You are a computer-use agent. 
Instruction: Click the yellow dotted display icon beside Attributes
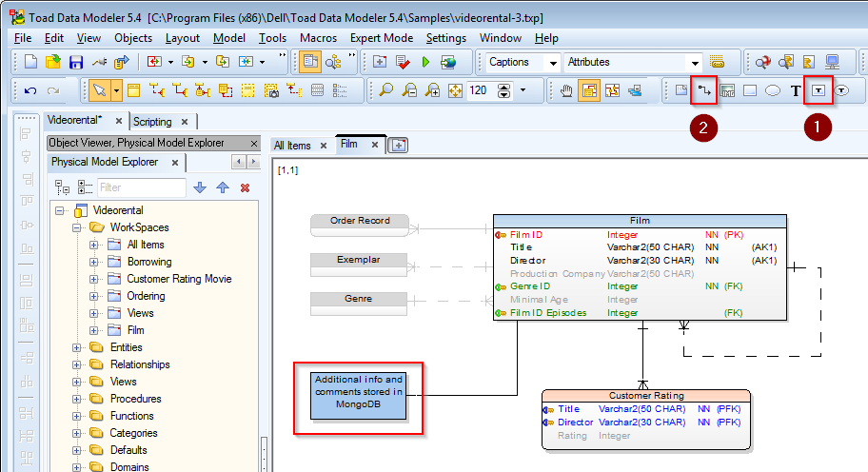tap(717, 62)
